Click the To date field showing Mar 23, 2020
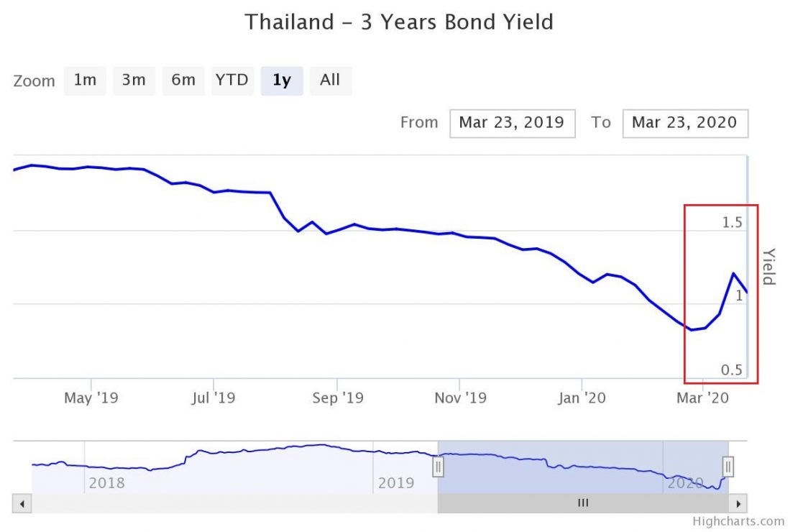The height and width of the screenshot is (532, 798). pyautogui.click(x=684, y=122)
